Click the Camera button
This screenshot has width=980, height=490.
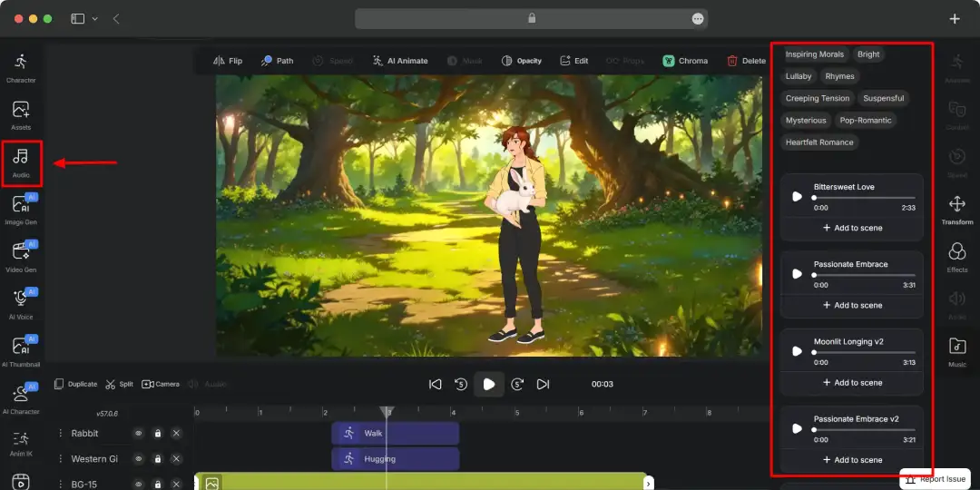pyautogui.click(x=161, y=384)
